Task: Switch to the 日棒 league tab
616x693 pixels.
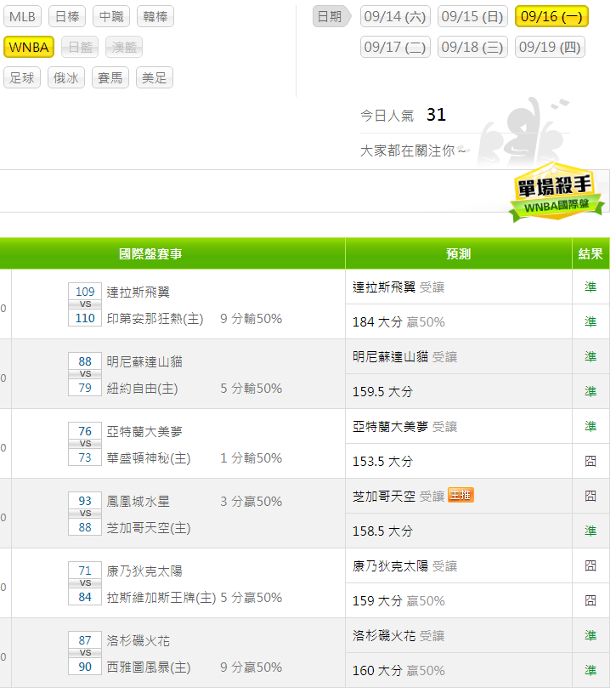Action: click(x=67, y=16)
